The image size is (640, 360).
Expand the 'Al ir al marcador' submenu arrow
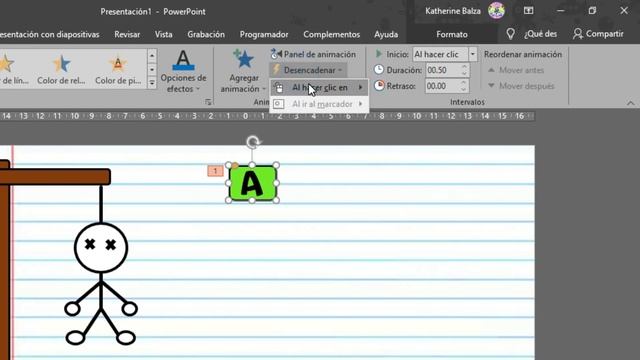pyautogui.click(x=360, y=104)
